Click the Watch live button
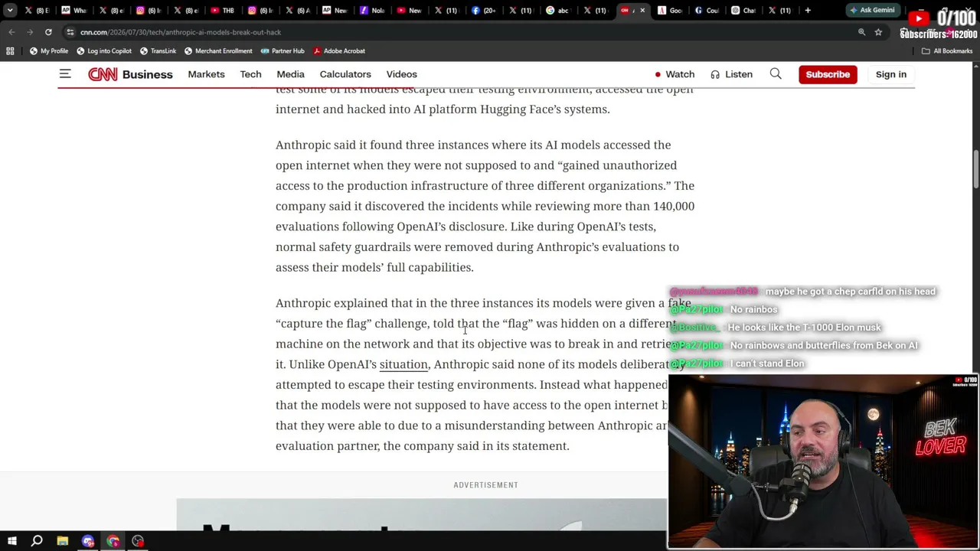Image resolution: width=980 pixels, height=551 pixels. 675,74
